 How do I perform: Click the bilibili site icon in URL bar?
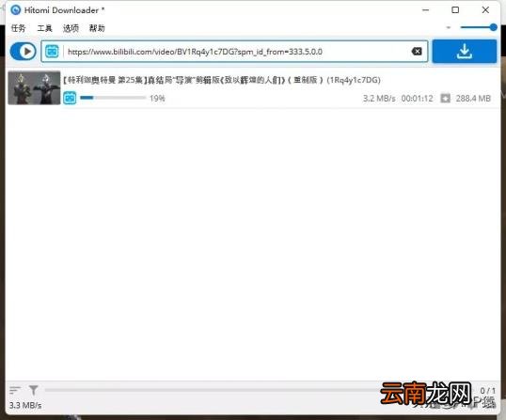52,52
